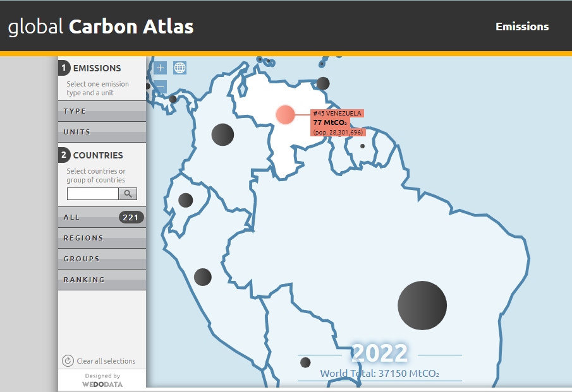The height and width of the screenshot is (392, 572).
Task: Click the #45 VENEZUELA tooltip label
Action: (x=337, y=113)
